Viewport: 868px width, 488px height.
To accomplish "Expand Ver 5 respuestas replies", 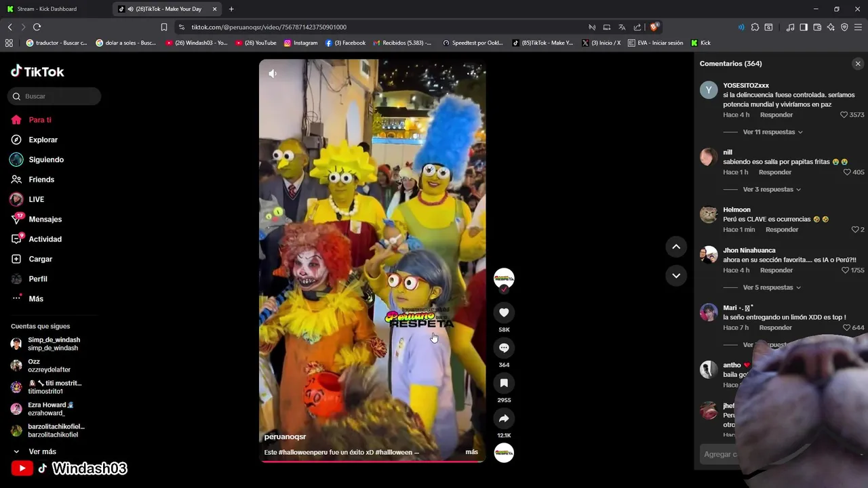I will [x=772, y=287].
